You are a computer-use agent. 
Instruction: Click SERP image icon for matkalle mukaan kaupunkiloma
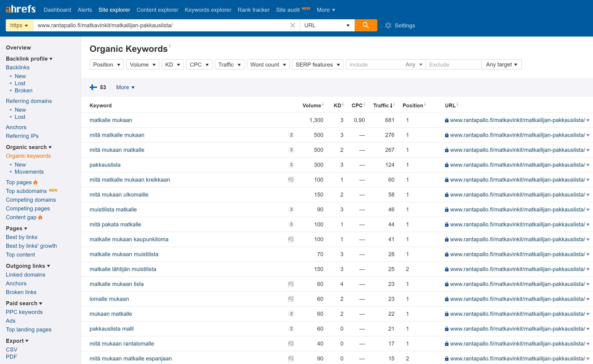[291, 239]
